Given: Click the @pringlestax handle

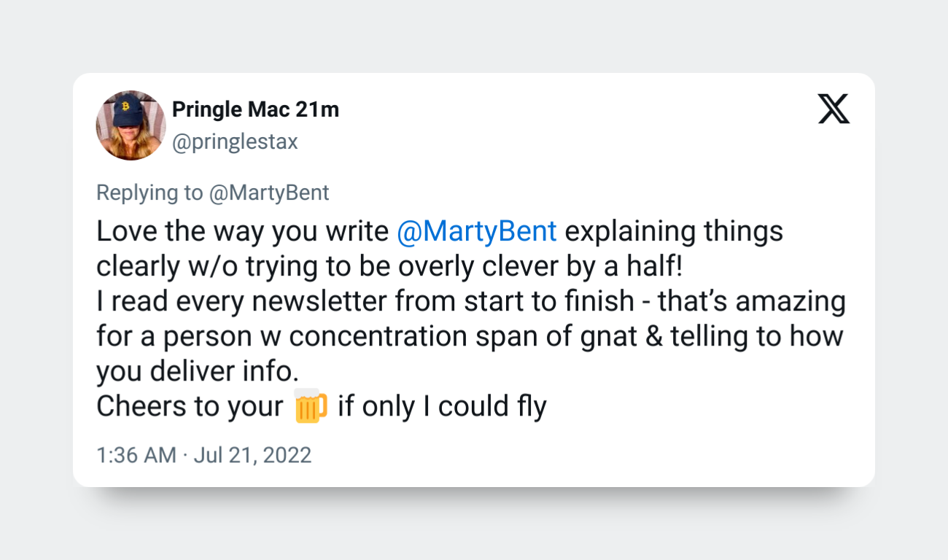Looking at the screenshot, I should (235, 141).
